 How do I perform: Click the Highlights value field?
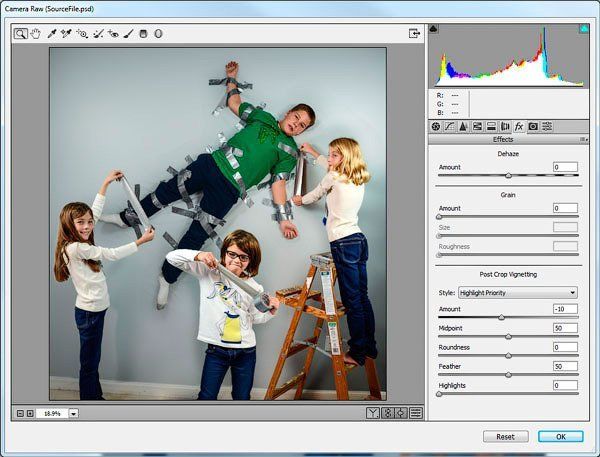coord(565,385)
